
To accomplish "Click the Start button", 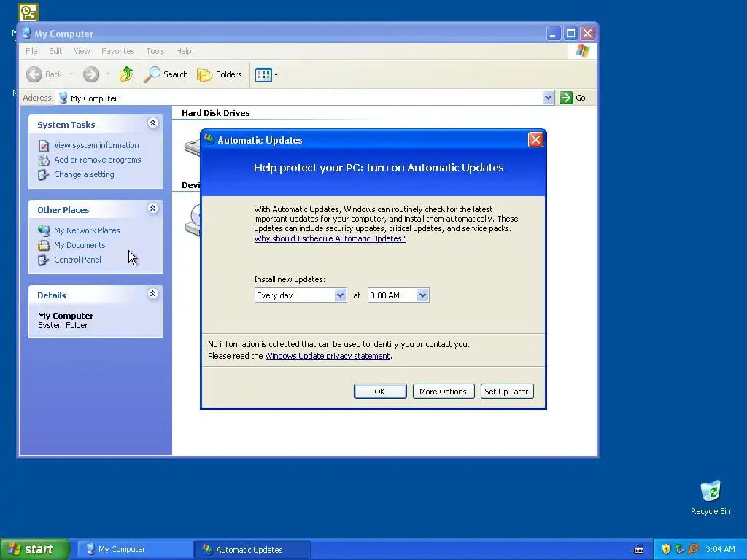I will (x=34, y=550).
